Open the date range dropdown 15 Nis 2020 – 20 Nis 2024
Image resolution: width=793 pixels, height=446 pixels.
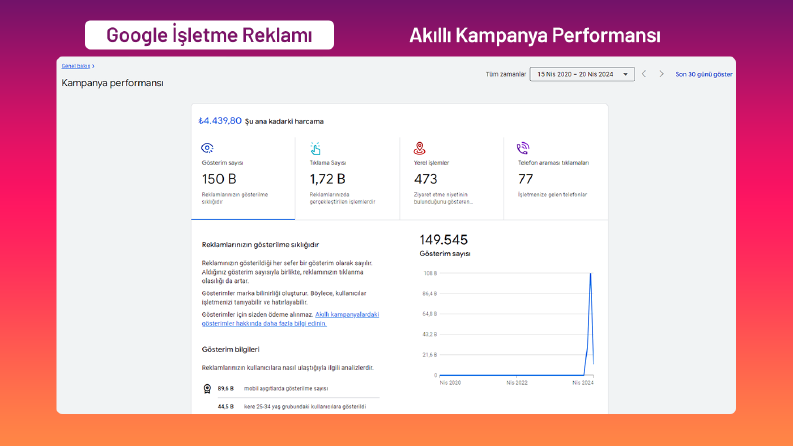582,74
